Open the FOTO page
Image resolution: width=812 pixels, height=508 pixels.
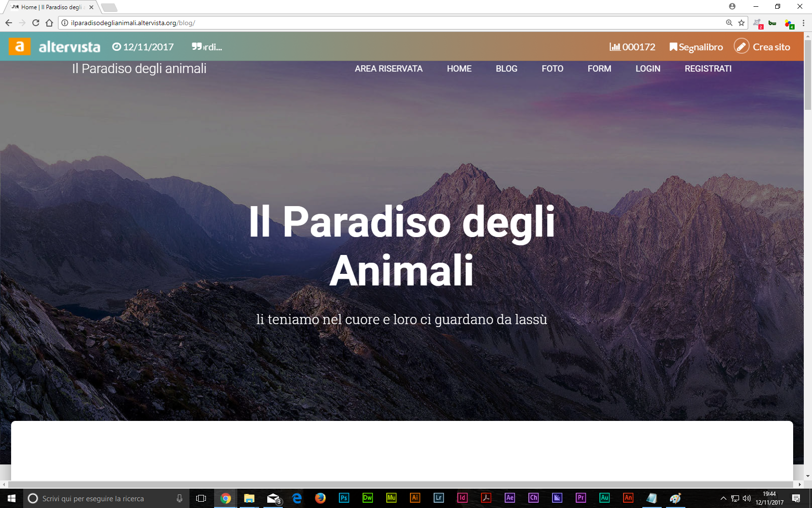tap(552, 69)
